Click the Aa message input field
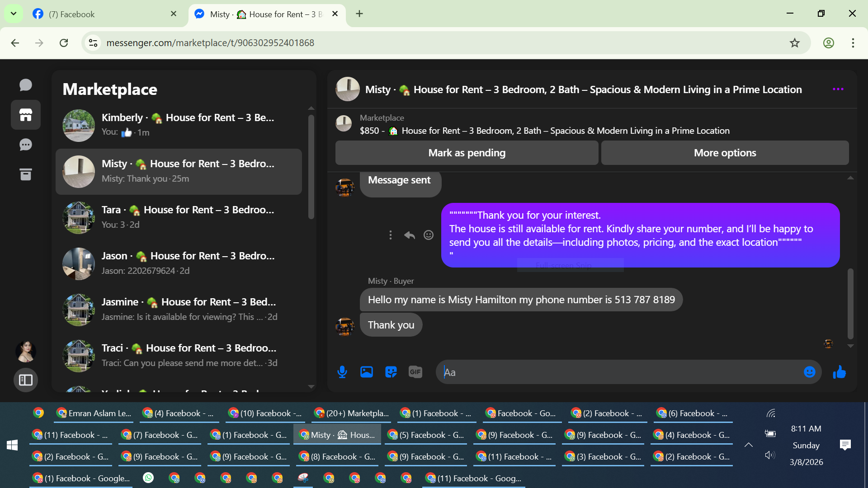The width and height of the screenshot is (868, 488). [619, 372]
